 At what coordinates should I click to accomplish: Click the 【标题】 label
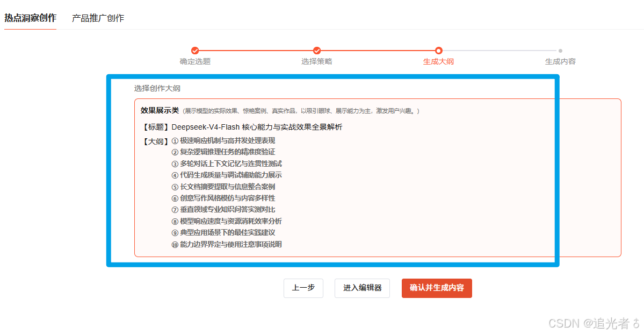pos(155,127)
